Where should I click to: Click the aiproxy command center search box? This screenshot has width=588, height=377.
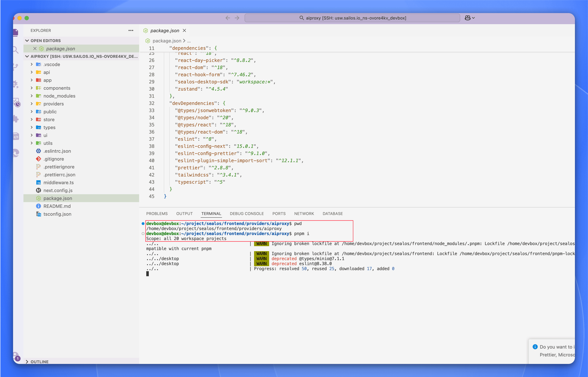(x=352, y=18)
